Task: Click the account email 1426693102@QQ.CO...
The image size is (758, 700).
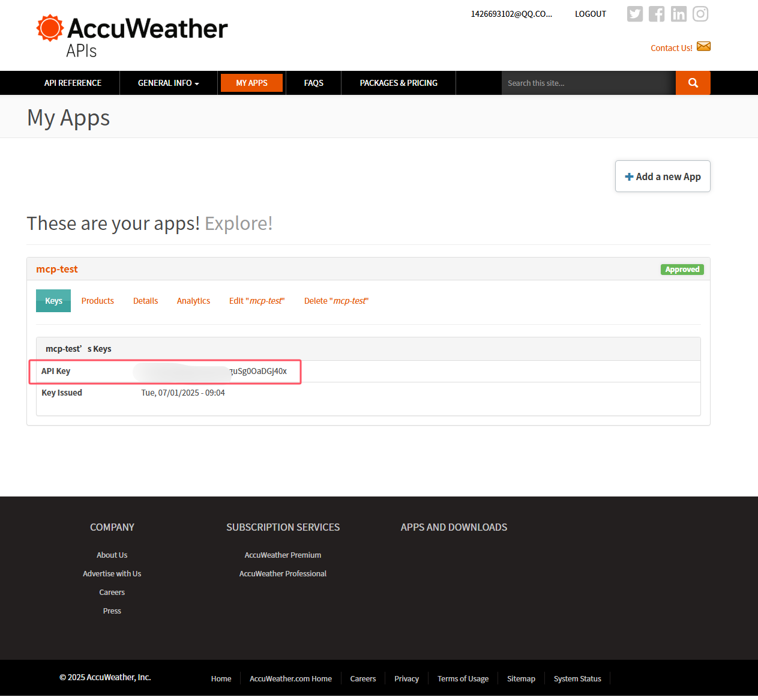Action: tap(511, 14)
